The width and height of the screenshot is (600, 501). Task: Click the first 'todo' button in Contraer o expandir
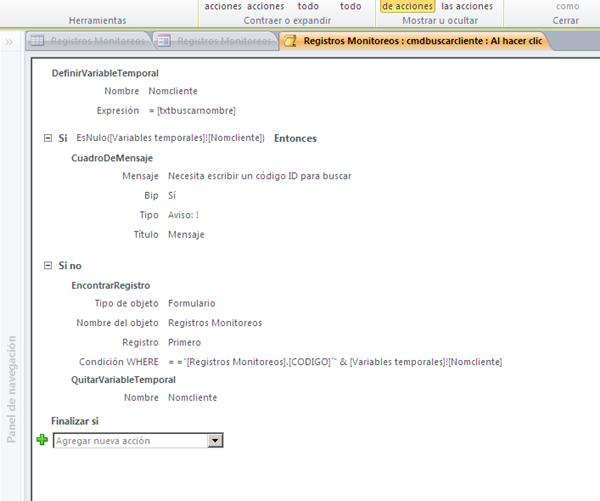308,6
